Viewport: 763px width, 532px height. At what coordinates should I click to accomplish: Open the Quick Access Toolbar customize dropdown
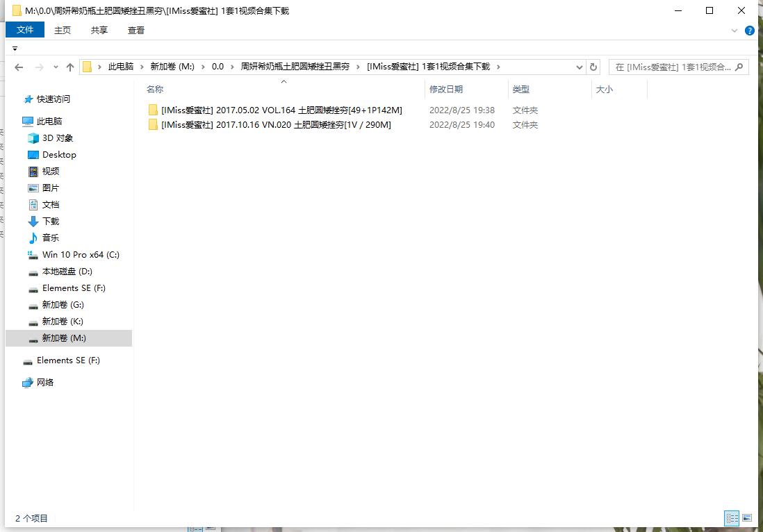(x=15, y=49)
